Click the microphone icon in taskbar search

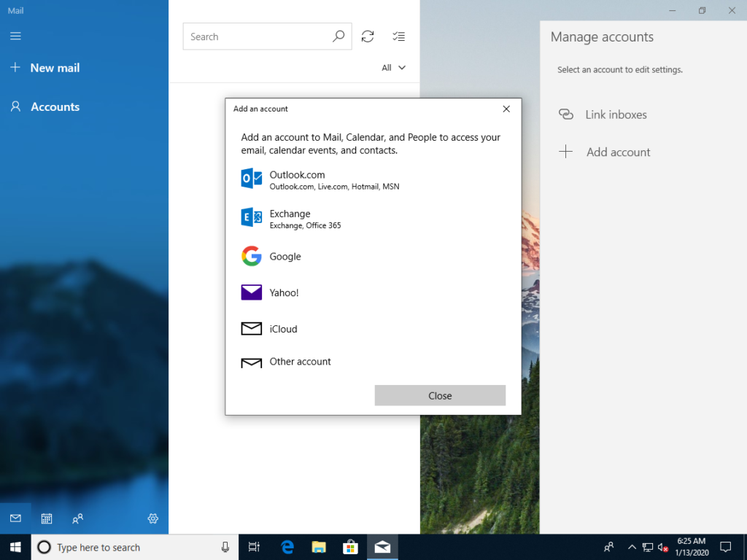tap(225, 547)
